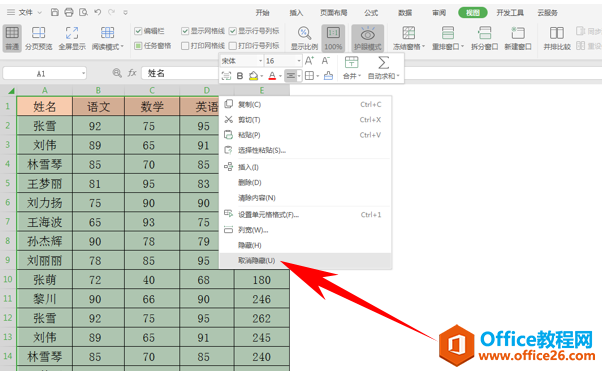Image resolution: width=602 pixels, height=373 pixels.
Task: Open the 文件 file menu
Action: (25, 12)
